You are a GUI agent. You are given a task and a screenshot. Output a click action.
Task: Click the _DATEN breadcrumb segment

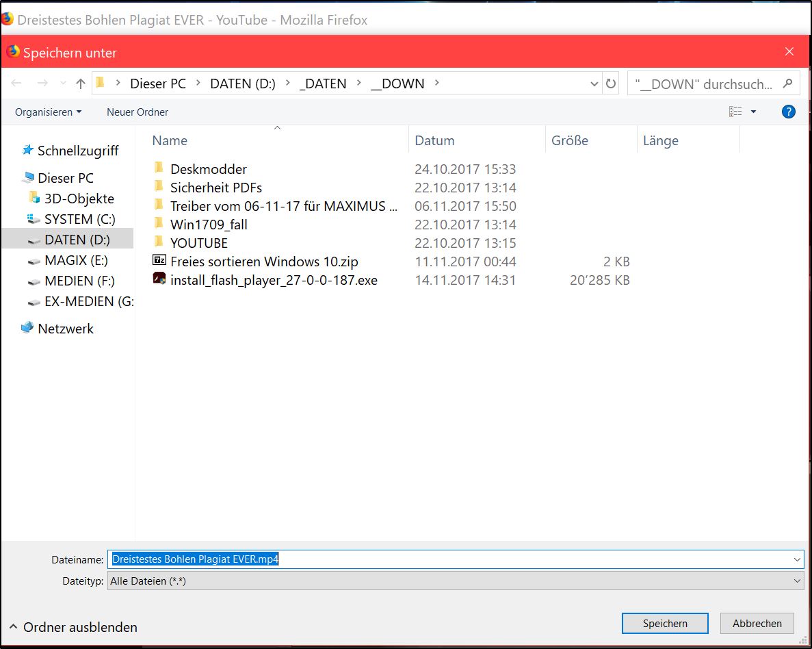(323, 84)
